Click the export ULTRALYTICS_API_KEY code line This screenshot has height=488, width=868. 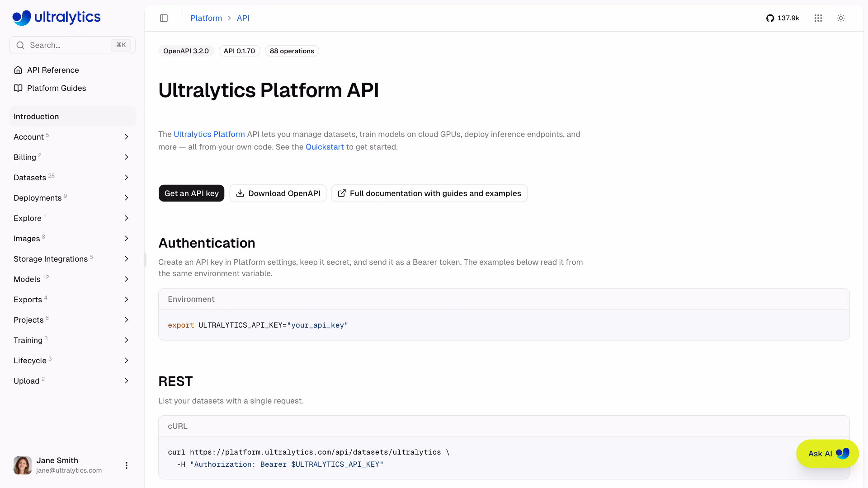click(x=258, y=325)
